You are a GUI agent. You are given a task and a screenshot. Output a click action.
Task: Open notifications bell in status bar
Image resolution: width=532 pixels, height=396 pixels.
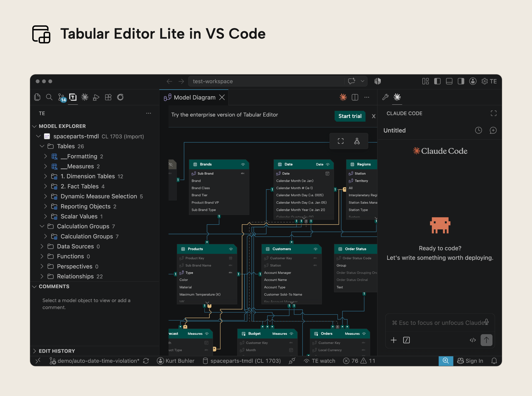(494, 361)
